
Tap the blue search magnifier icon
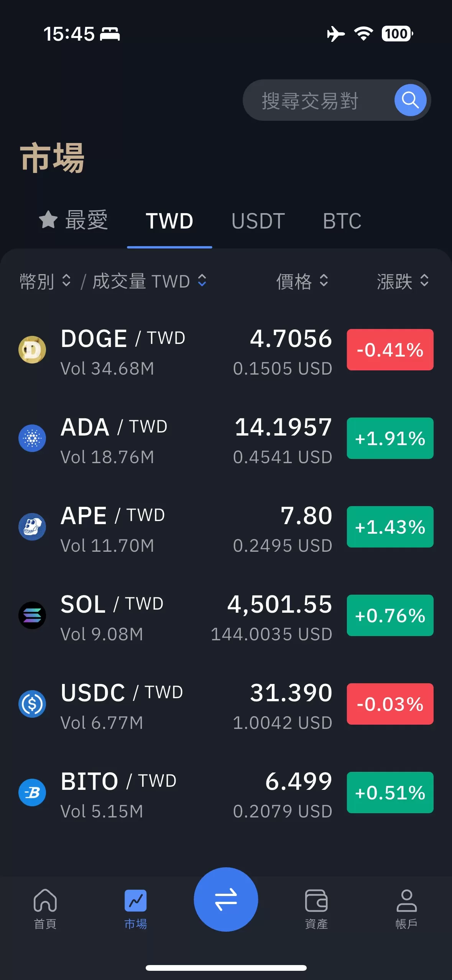(x=410, y=100)
